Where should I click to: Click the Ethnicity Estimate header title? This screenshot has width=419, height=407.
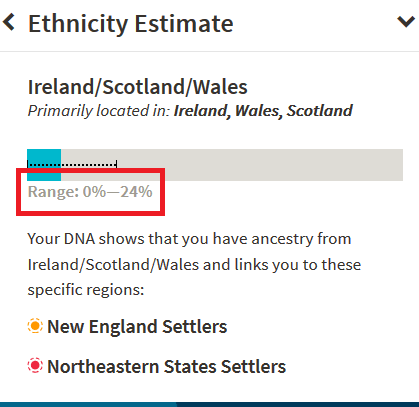pyautogui.click(x=131, y=24)
